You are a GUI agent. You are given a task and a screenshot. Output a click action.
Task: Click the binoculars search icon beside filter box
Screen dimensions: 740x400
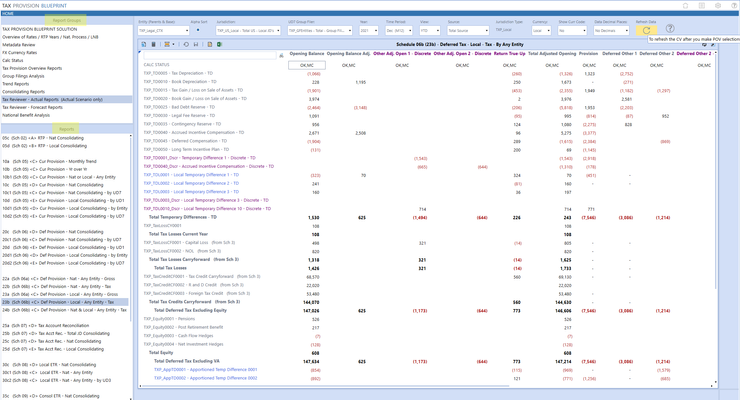click(x=281, y=56)
